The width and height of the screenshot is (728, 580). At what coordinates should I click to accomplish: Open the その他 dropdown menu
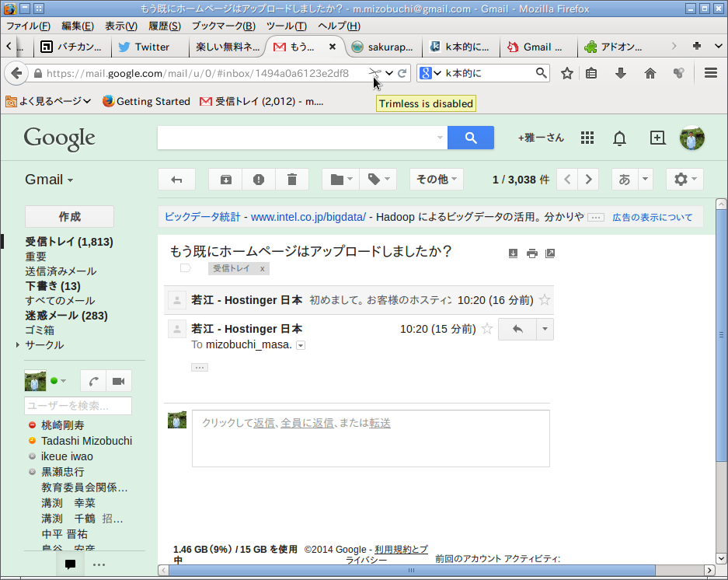pos(437,180)
